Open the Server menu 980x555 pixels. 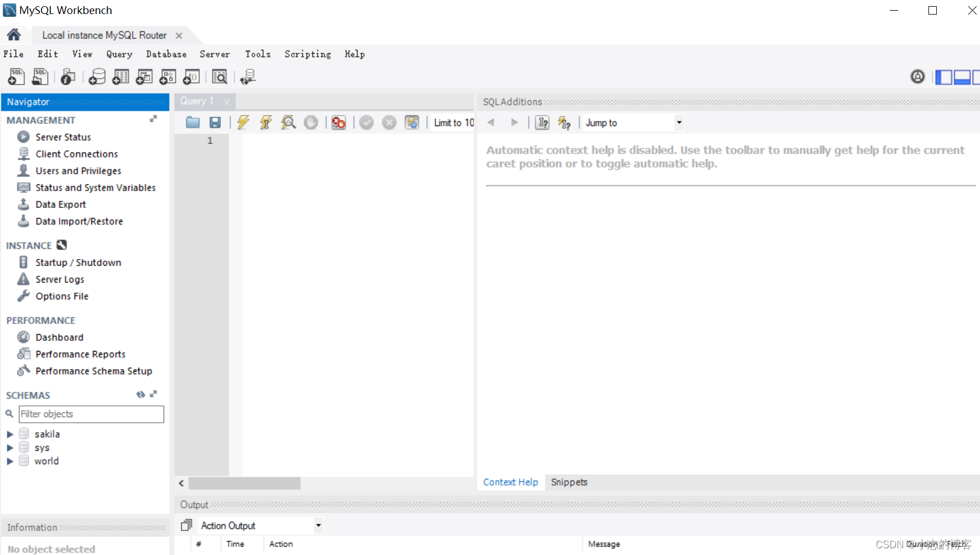[x=215, y=54]
